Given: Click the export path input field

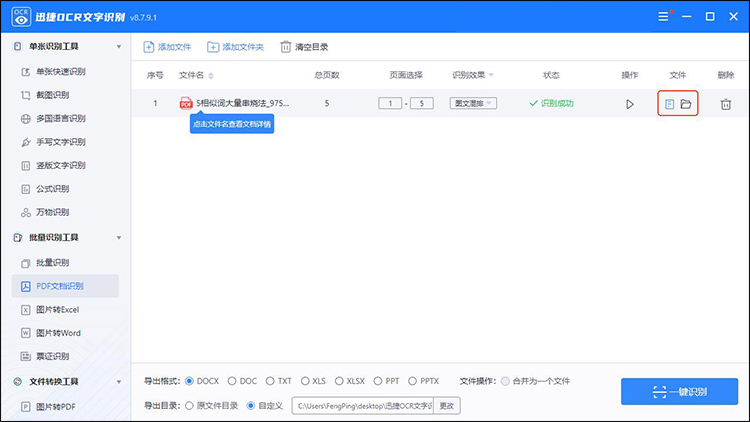Looking at the screenshot, I should point(363,406).
